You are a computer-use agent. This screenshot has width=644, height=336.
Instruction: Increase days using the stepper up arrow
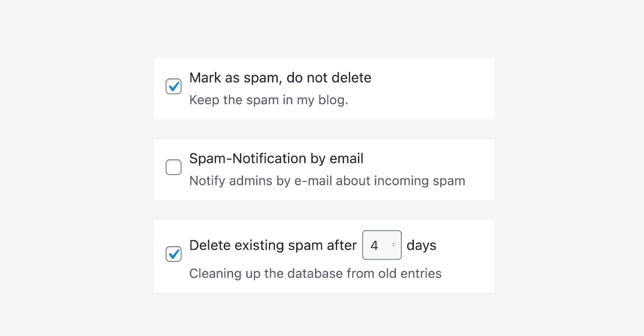[x=393, y=244]
